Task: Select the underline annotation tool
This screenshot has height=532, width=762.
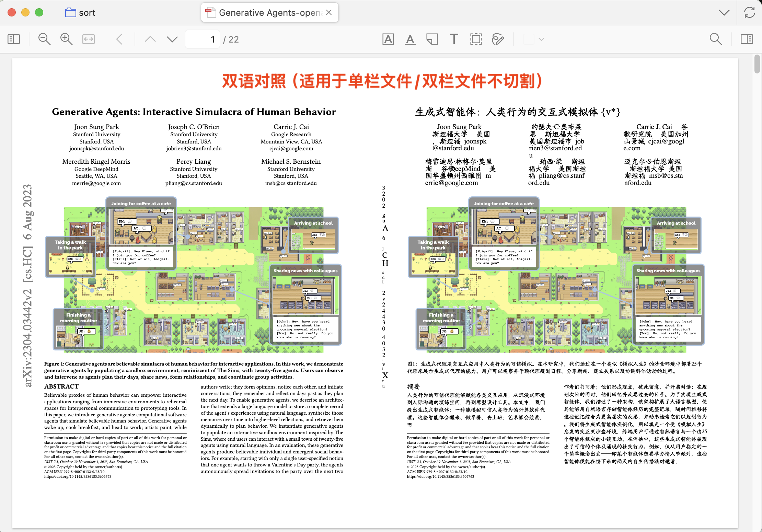Action: (410, 39)
